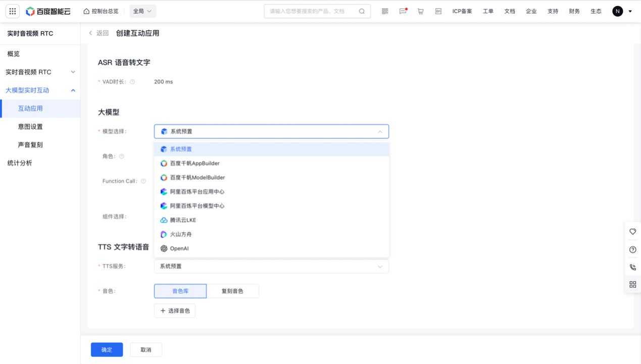Image resolution: width=641 pixels, height=364 pixels.
Task: Click the four-square grid icon on right
Action: [x=633, y=285]
